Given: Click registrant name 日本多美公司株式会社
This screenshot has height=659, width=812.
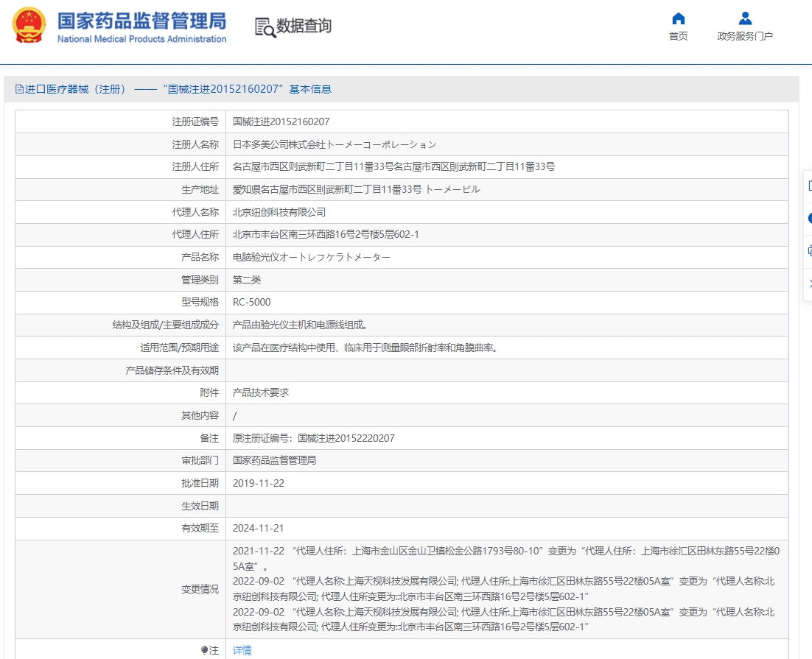Looking at the screenshot, I should tap(335, 144).
